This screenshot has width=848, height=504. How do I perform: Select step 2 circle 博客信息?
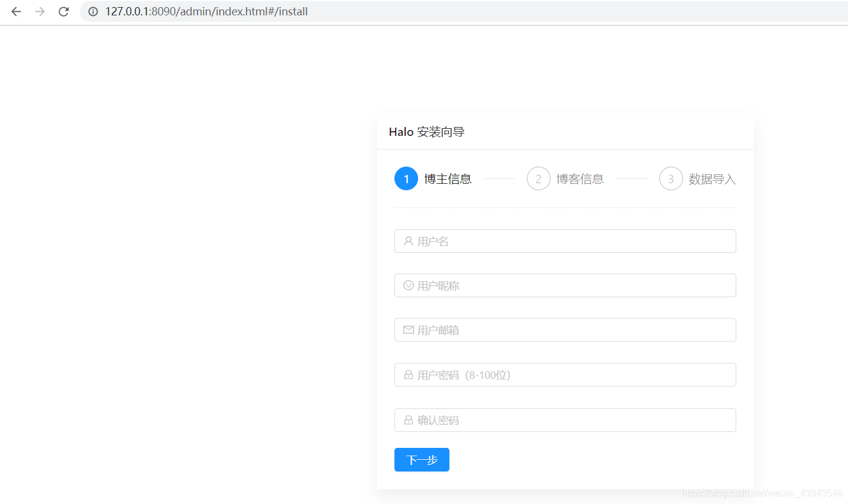[539, 178]
